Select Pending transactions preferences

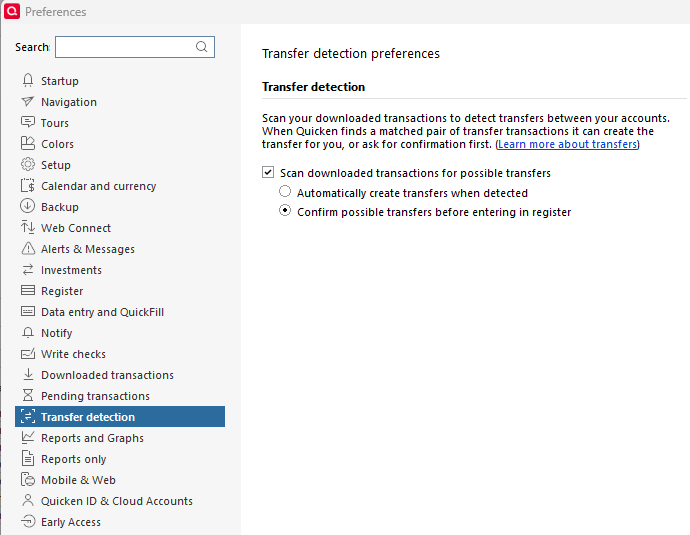(x=95, y=396)
